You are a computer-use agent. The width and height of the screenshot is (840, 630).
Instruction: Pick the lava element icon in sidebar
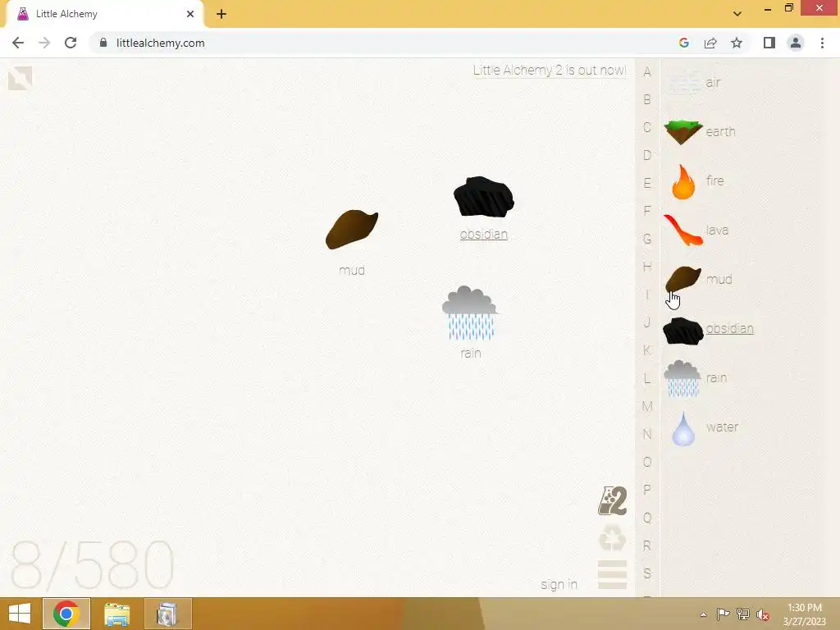683,230
